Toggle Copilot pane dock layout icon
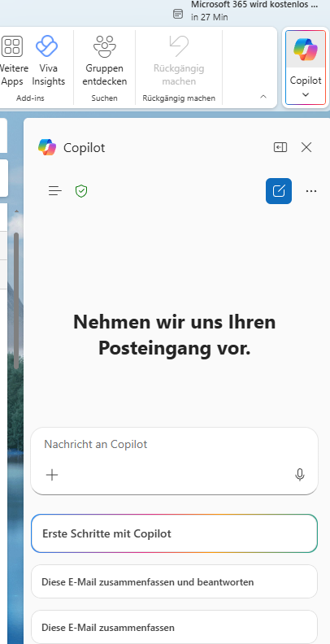Viewport: 330px width, 644px height. pyautogui.click(x=280, y=147)
